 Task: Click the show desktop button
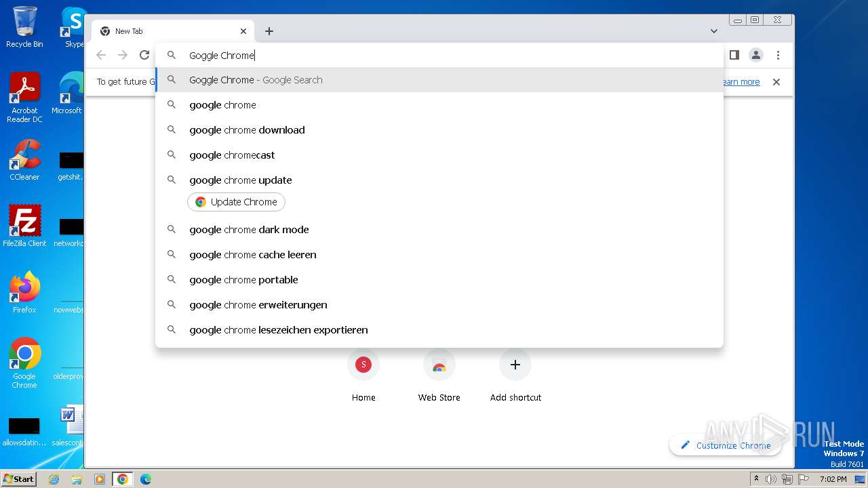tap(861, 479)
